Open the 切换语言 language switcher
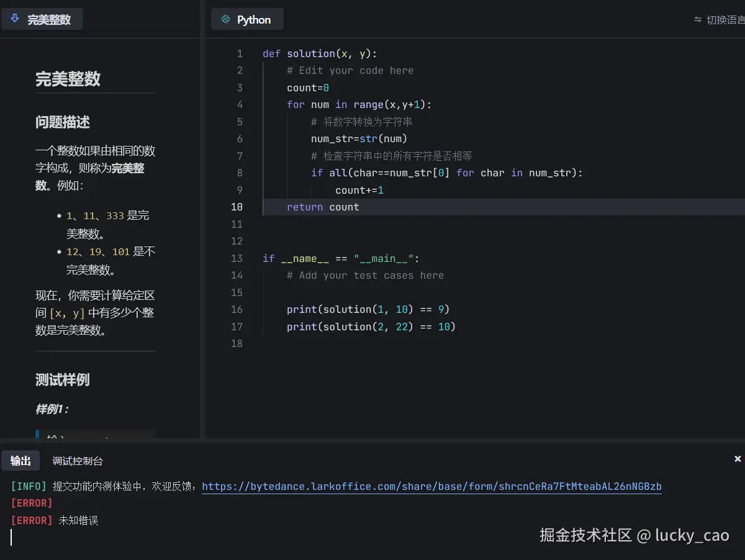This screenshot has height=560, width=745. [726, 19]
